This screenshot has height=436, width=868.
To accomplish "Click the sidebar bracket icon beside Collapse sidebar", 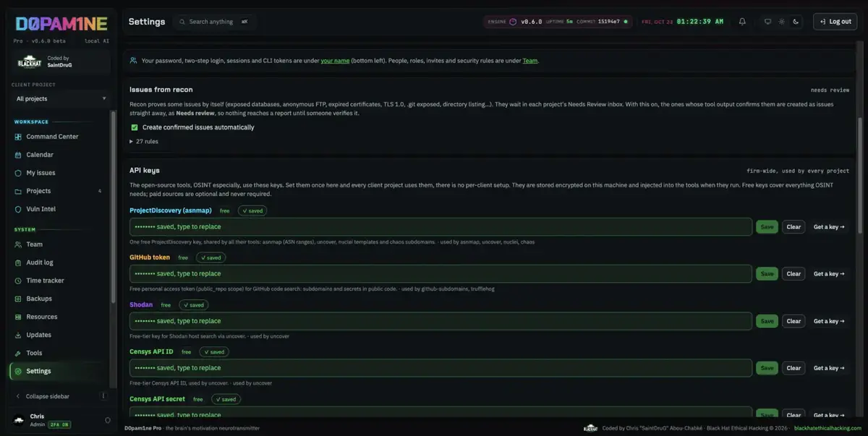I will click(x=103, y=396).
